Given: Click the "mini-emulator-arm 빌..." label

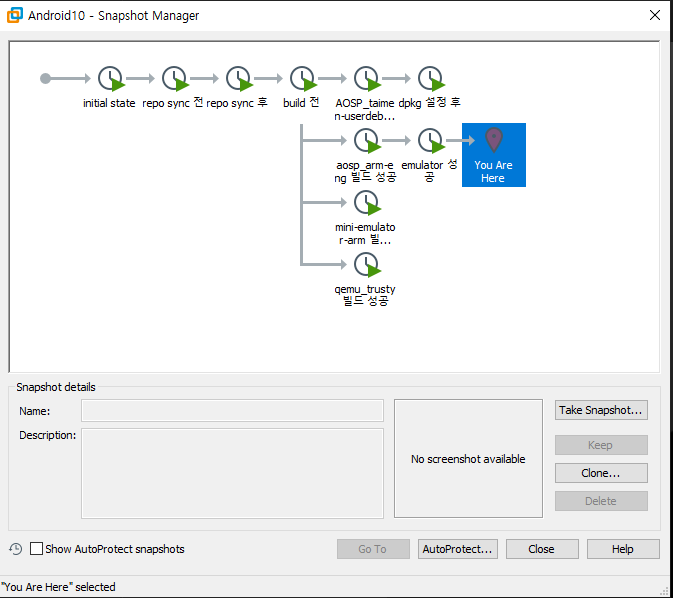Looking at the screenshot, I should coord(365,234).
